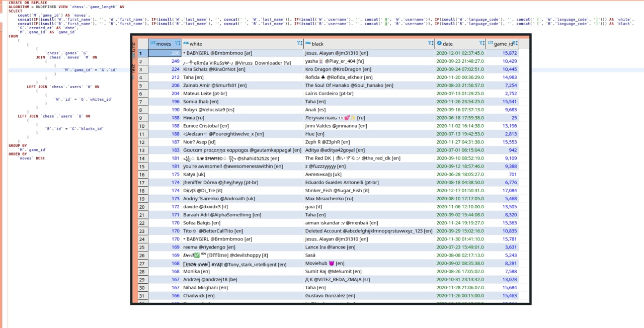The height and width of the screenshot is (328, 644).
Task: Open filter funnel on black column header
Action: click(x=430, y=43)
